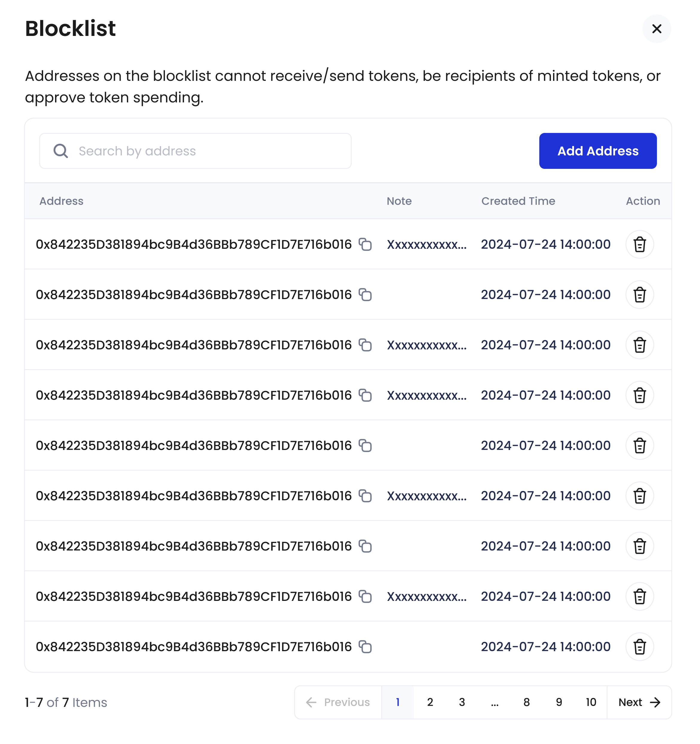Delete the entry in the fourth row
The width and height of the screenshot is (700, 744).
[x=639, y=395]
